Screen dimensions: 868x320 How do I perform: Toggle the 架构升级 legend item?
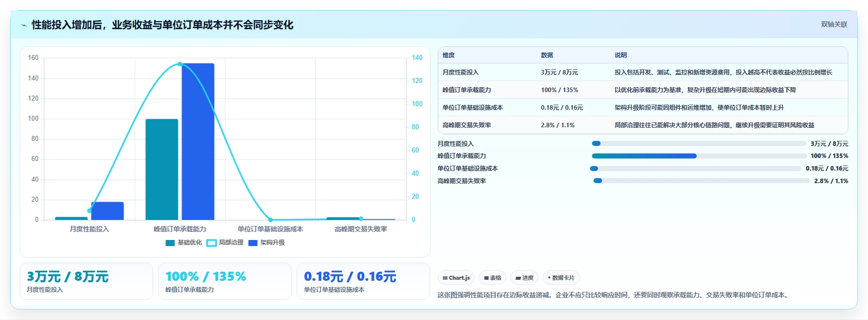[266, 243]
